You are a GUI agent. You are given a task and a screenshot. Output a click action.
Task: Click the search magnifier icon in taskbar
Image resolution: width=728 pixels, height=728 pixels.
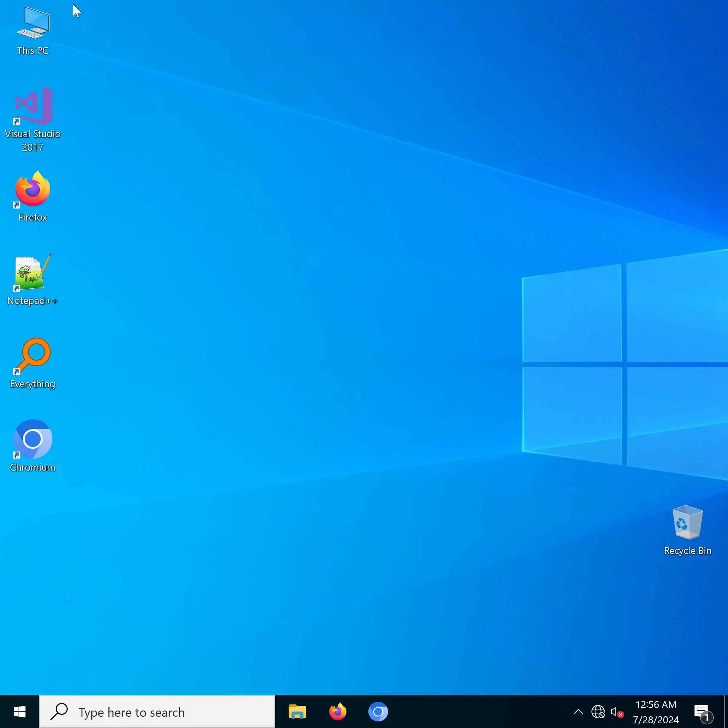point(59,712)
